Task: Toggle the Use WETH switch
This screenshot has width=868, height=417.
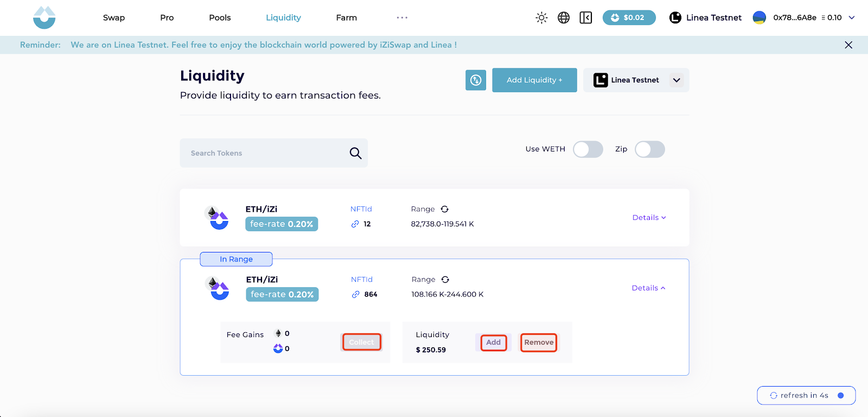Action: pyautogui.click(x=588, y=149)
